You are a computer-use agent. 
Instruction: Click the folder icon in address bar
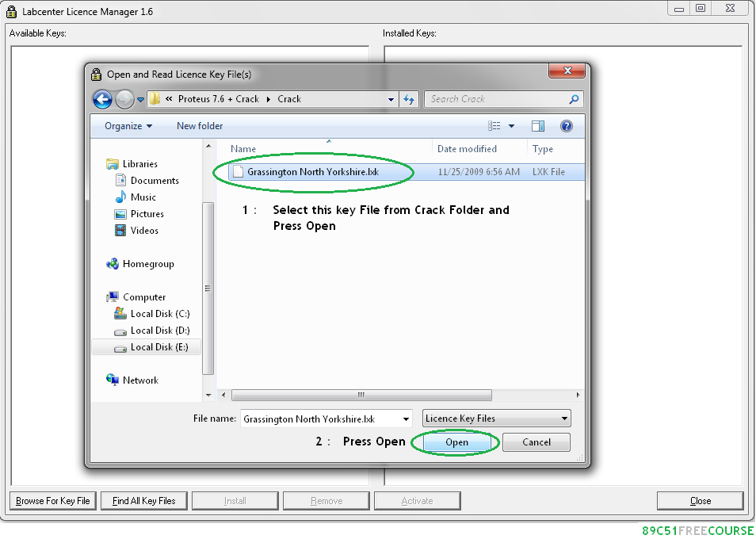click(155, 99)
